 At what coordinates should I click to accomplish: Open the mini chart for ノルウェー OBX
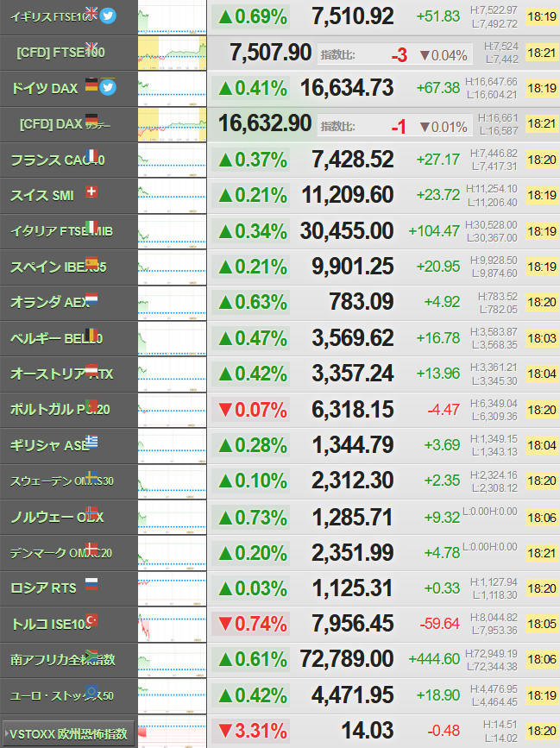173,518
